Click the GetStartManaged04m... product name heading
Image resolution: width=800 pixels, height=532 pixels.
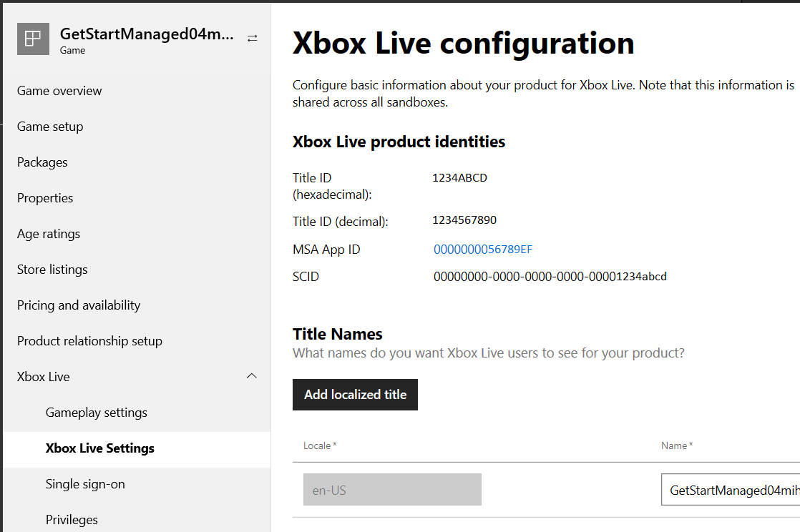coord(147,34)
